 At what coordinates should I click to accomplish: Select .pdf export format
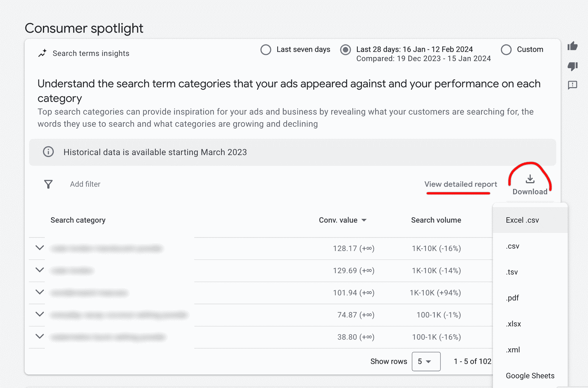[x=512, y=298]
